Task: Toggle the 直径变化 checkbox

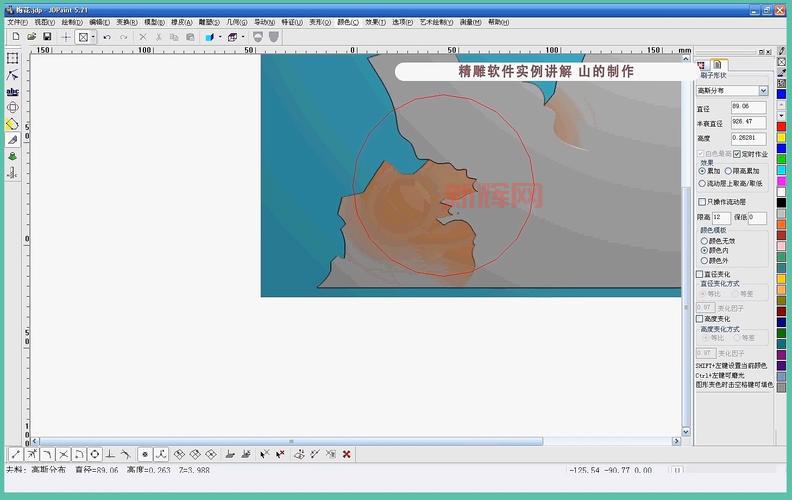Action: point(700,274)
